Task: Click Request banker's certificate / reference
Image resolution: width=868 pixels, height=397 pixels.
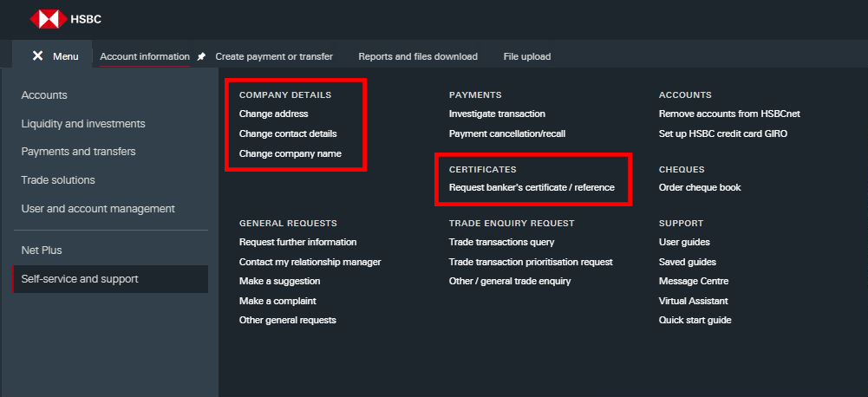Action: pos(532,188)
